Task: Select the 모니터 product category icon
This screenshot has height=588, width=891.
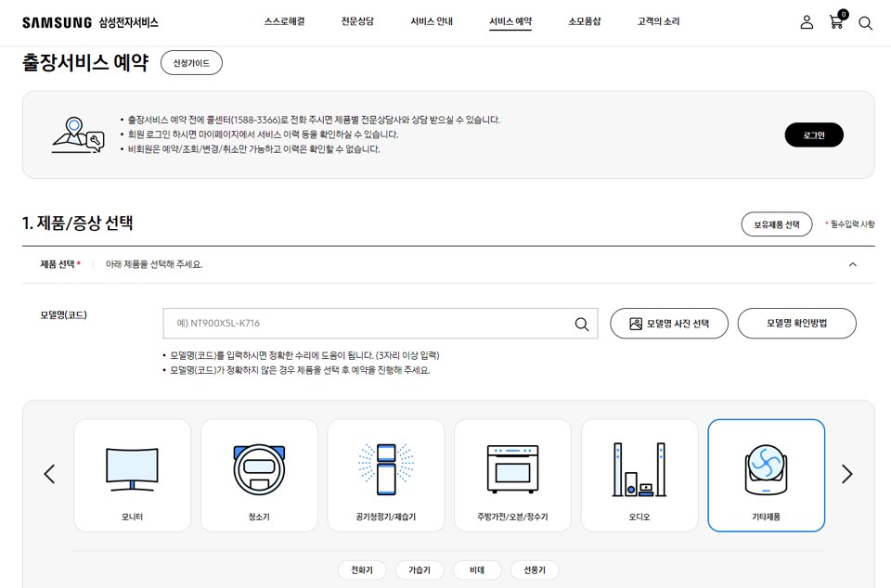Action: pyautogui.click(x=131, y=474)
